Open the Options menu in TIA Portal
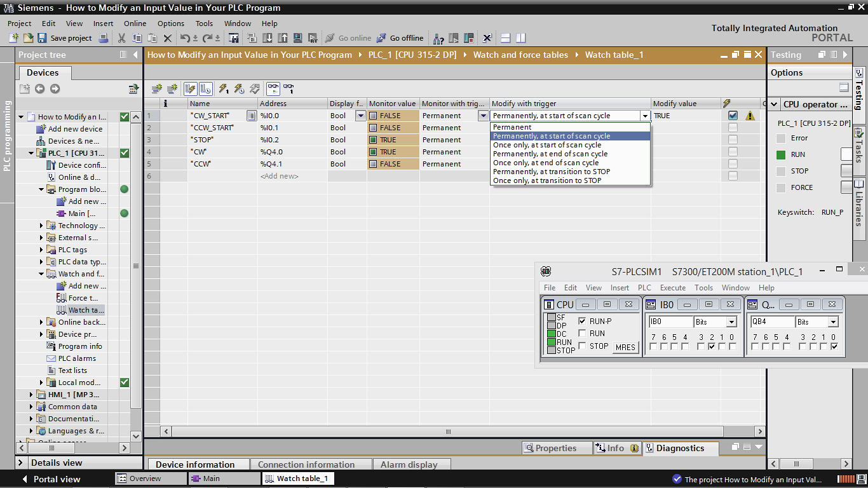This screenshot has height=488, width=868. tap(171, 24)
